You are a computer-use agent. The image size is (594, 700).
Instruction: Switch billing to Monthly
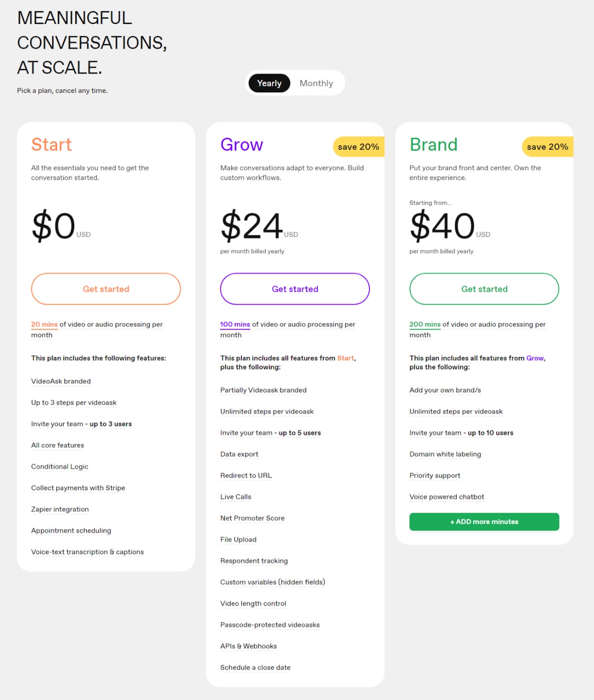click(x=316, y=83)
